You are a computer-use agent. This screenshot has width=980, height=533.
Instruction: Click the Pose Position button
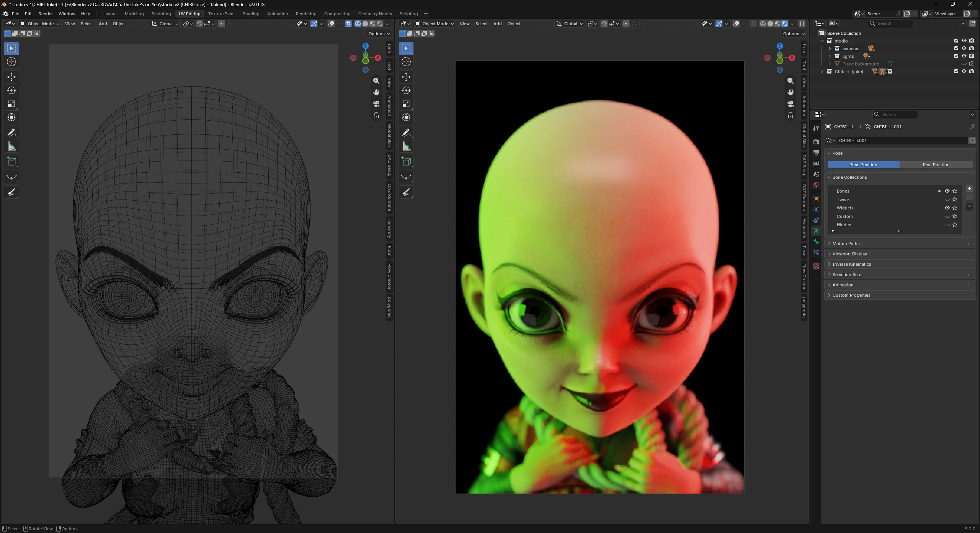[863, 165]
